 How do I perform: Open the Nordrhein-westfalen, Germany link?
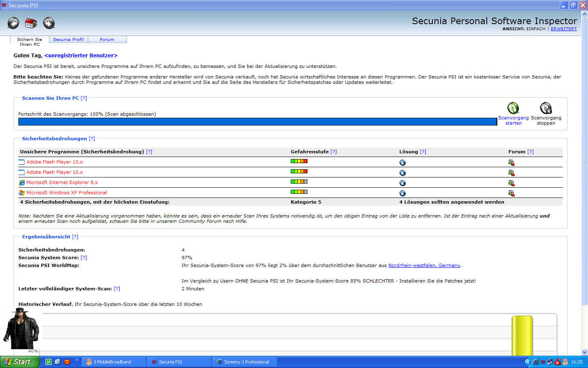pyautogui.click(x=424, y=265)
